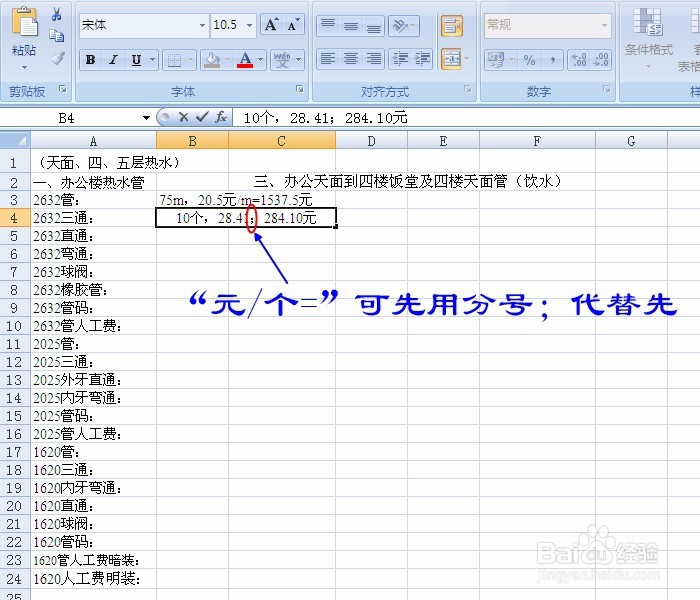Screen dimensions: 700x600
Task: Align text to middle vertically
Action: pyautogui.click(x=351, y=25)
